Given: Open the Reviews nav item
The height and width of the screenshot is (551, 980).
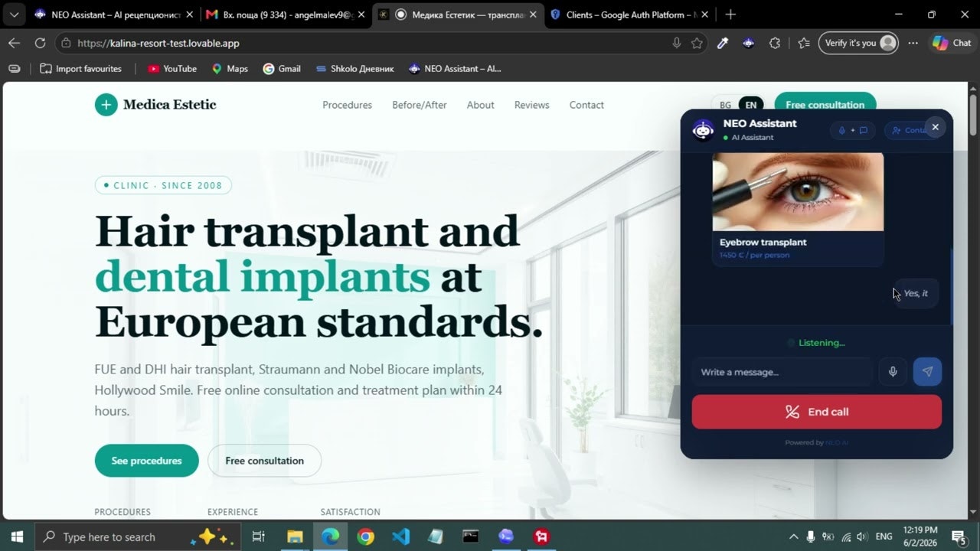Looking at the screenshot, I should [x=531, y=105].
